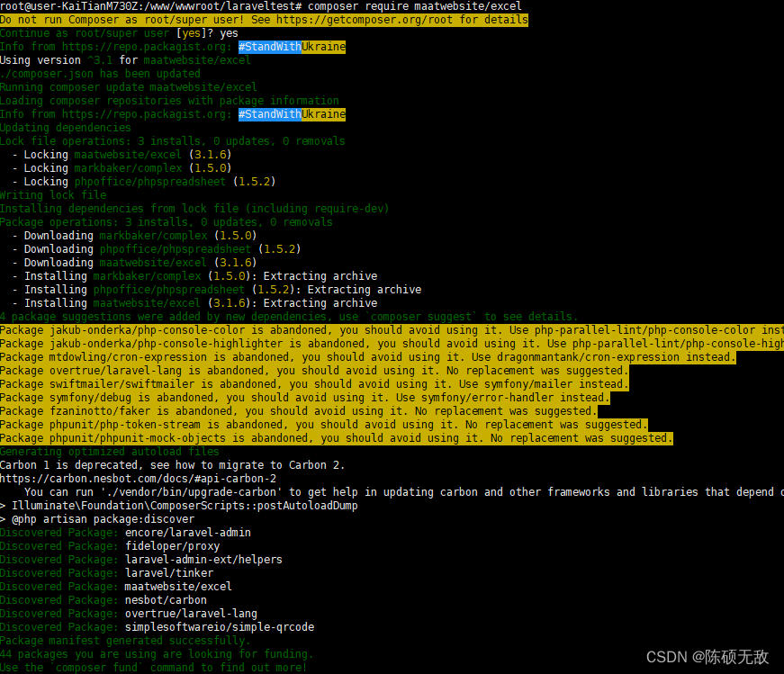The width and height of the screenshot is (784, 674).
Task: Click 'Installing maatwebsite/excel' Extracting archive line
Action: tap(195, 303)
